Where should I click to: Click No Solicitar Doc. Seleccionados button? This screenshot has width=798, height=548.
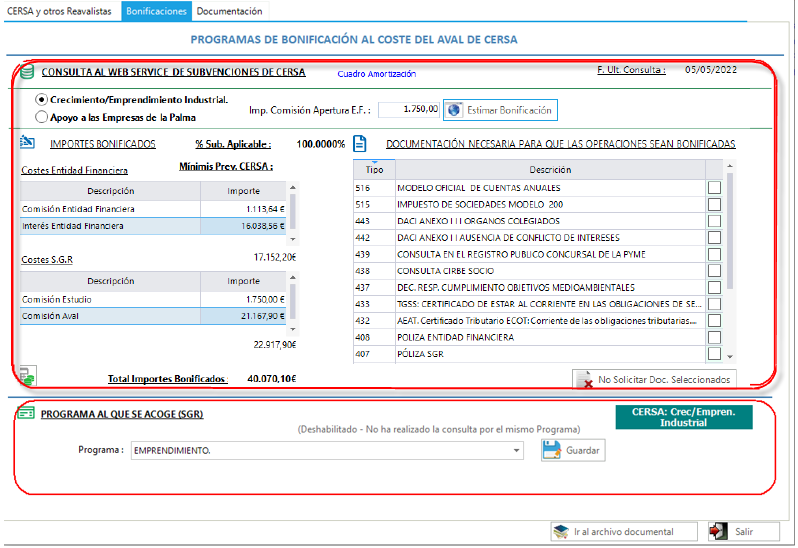pyautogui.click(x=654, y=380)
